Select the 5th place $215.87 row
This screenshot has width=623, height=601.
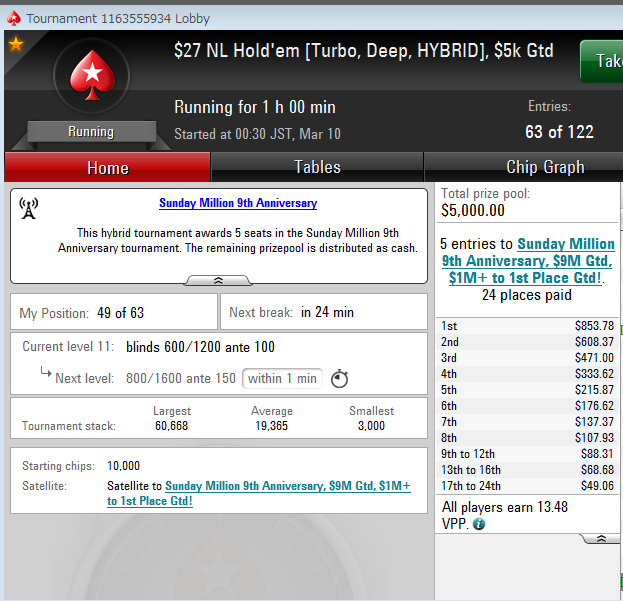[x=527, y=390]
